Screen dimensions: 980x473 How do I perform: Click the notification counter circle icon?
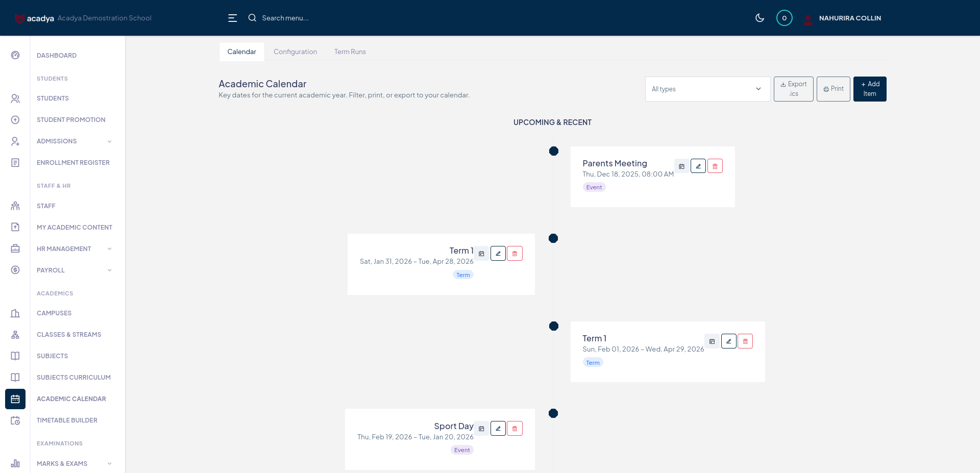(x=784, y=18)
